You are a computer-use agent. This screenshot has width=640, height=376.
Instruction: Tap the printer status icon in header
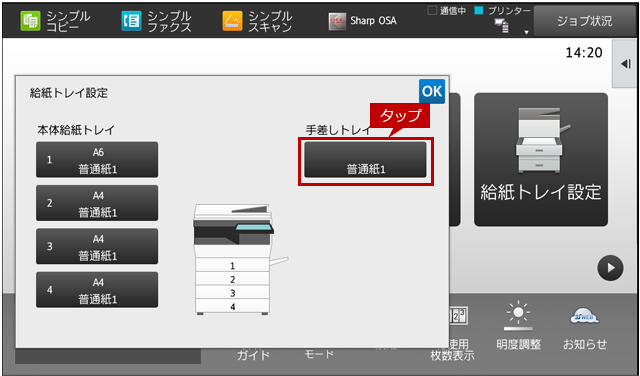[502, 26]
